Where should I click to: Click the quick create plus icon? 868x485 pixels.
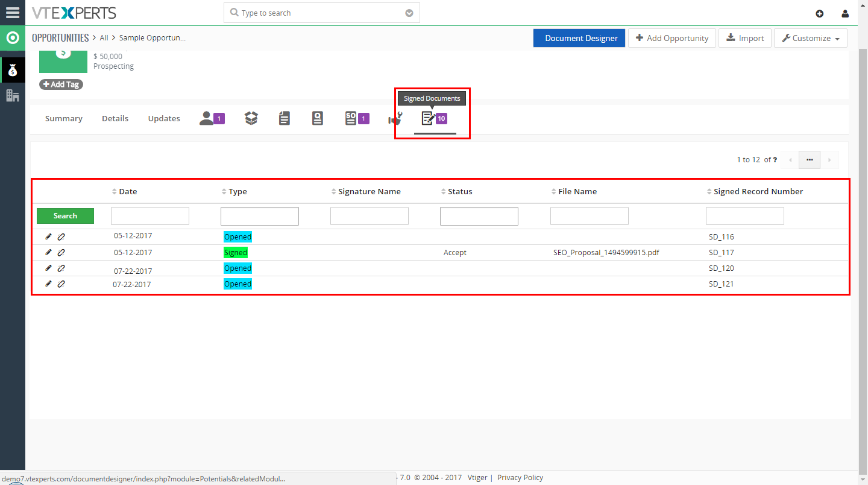(x=819, y=13)
